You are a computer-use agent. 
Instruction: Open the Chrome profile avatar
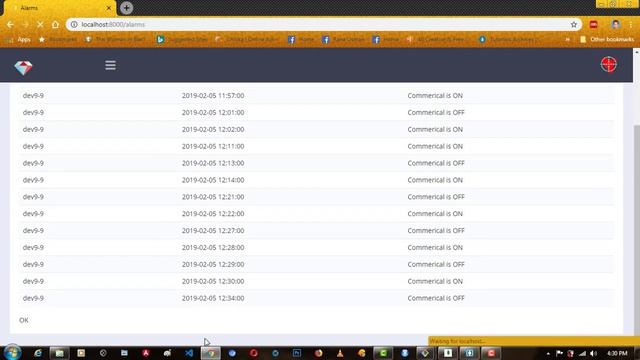click(616, 24)
